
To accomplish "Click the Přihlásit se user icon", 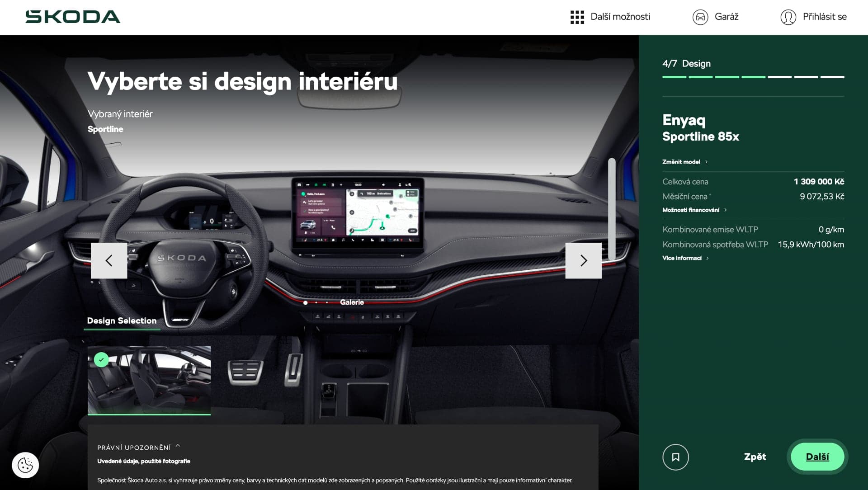I will click(788, 17).
